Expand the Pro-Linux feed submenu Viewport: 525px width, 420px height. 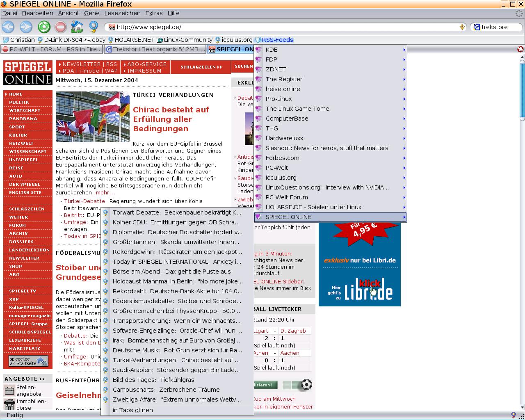point(404,99)
